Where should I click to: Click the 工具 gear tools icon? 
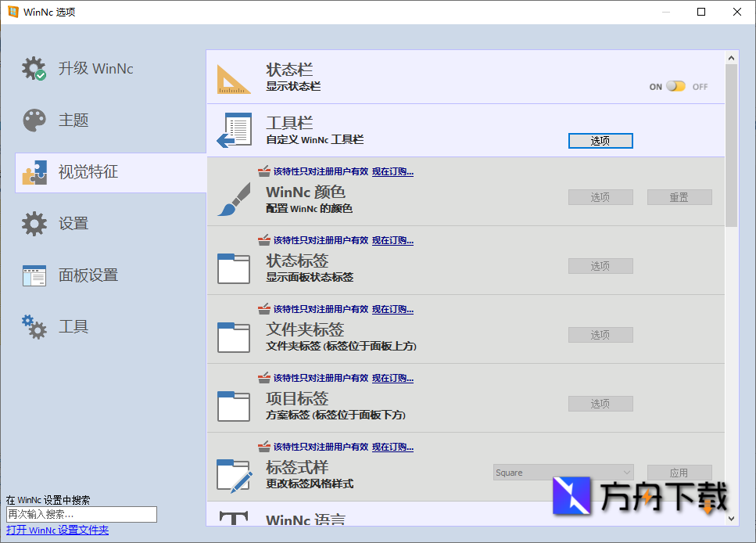[x=34, y=326]
